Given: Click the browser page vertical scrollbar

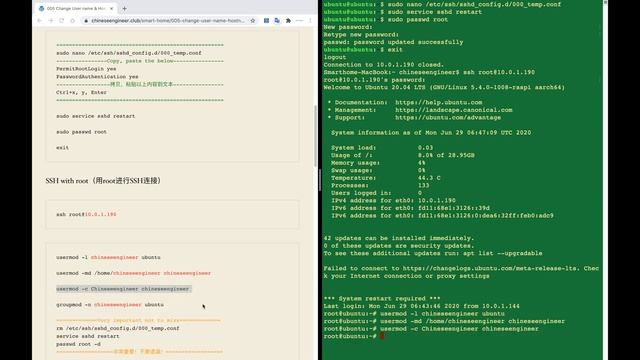Looking at the screenshot, I should (315, 136).
